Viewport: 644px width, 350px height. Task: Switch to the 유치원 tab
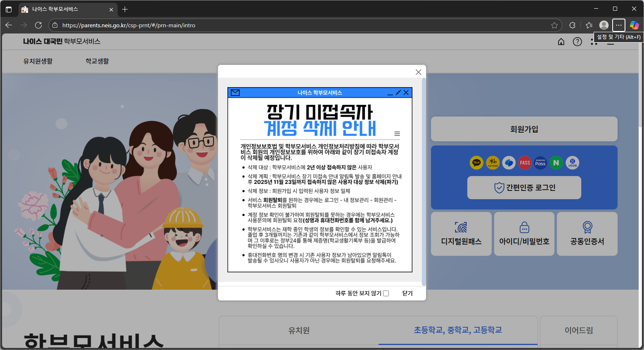coord(299,331)
